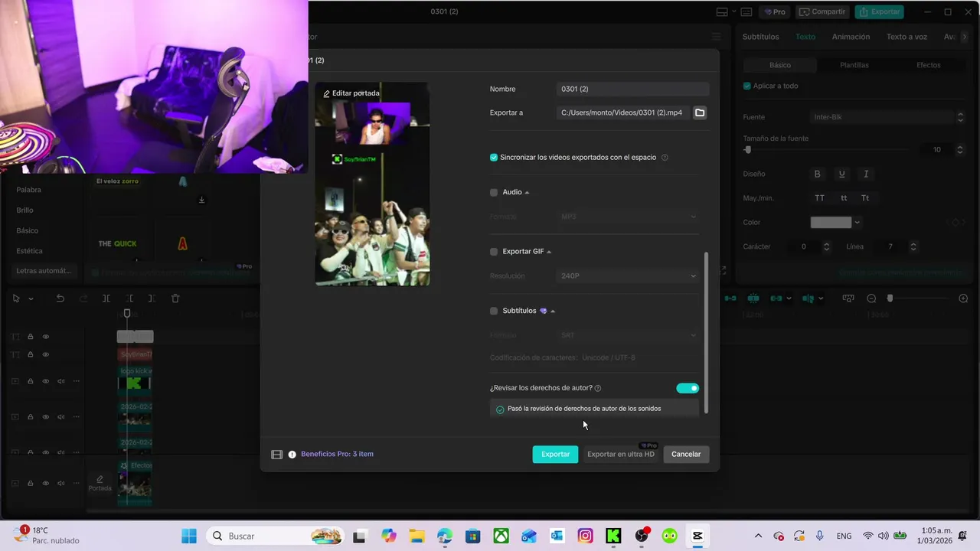Click the export path field

click(x=622, y=112)
